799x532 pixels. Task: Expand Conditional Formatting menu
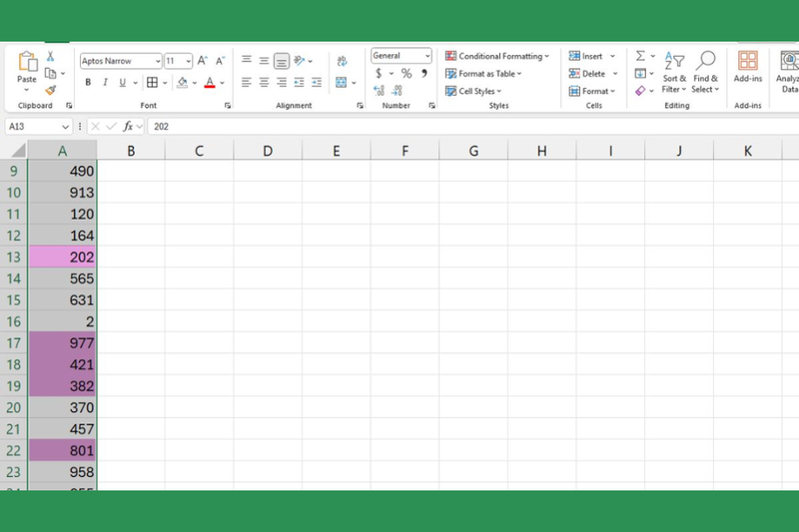click(x=497, y=56)
